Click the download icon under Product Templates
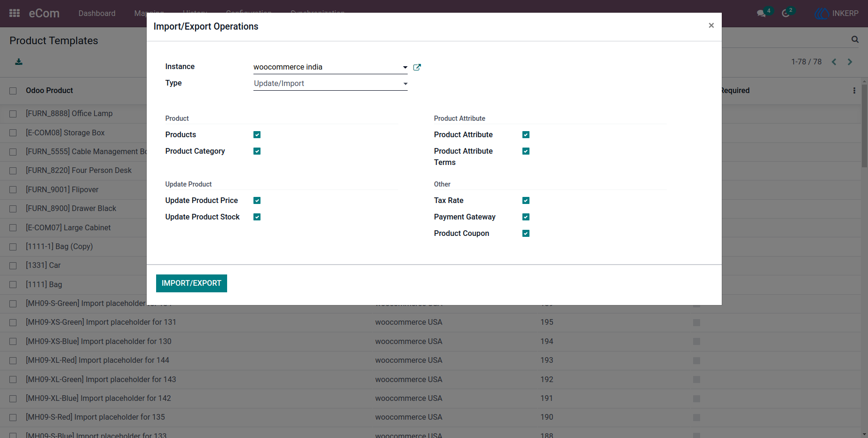 (19, 62)
